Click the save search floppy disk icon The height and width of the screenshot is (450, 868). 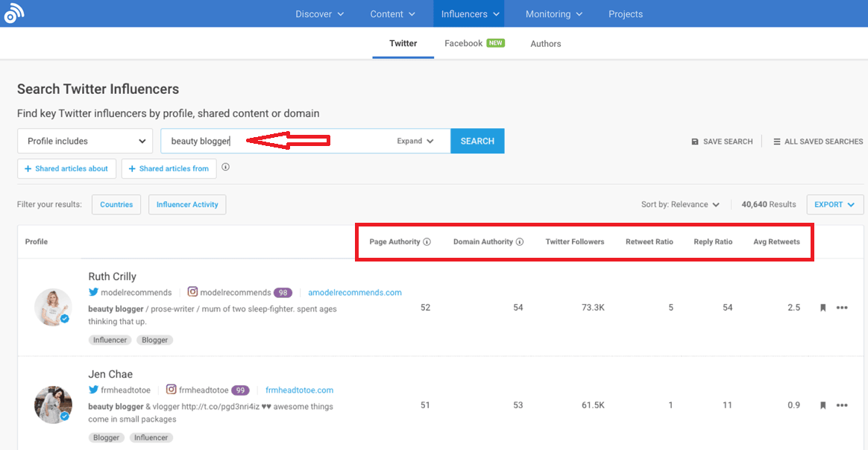695,142
